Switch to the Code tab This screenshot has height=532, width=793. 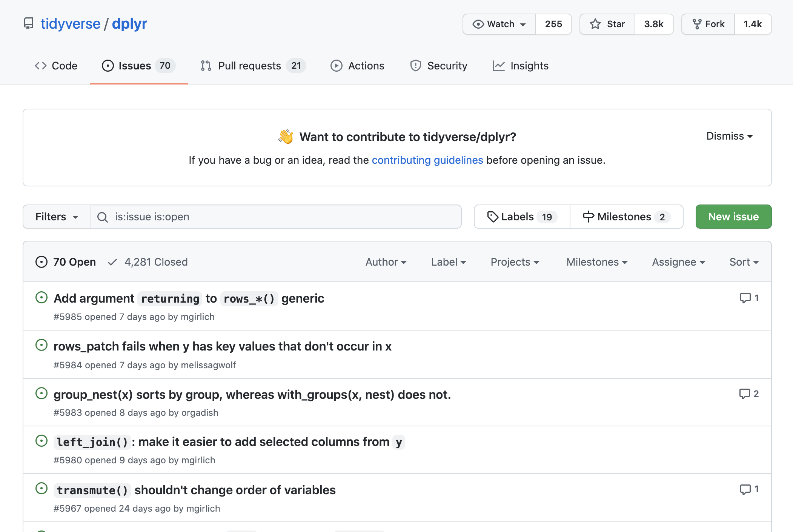point(56,66)
